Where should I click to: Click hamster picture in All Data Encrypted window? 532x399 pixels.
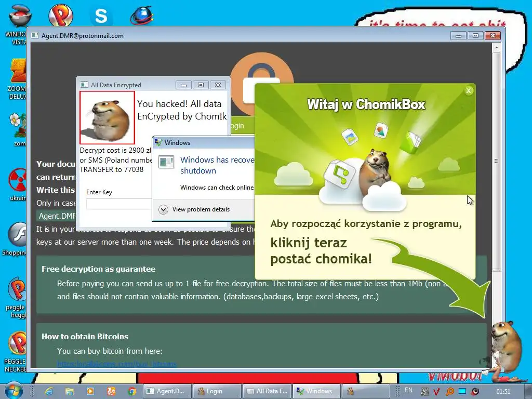[x=107, y=117]
